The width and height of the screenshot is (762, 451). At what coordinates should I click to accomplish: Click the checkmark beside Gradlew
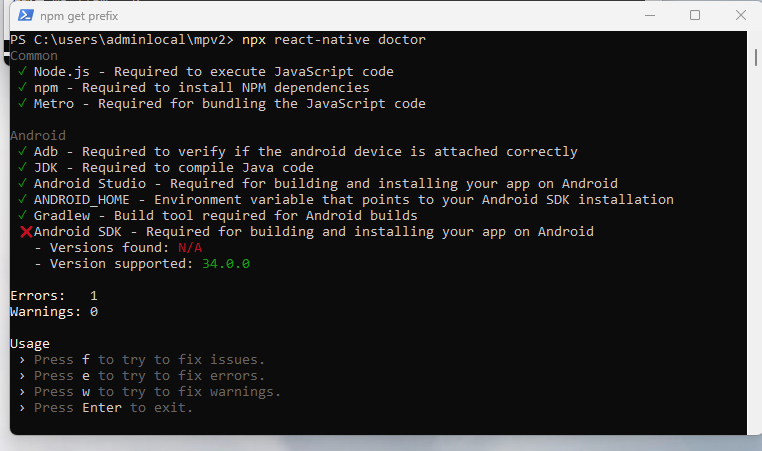tap(22, 216)
